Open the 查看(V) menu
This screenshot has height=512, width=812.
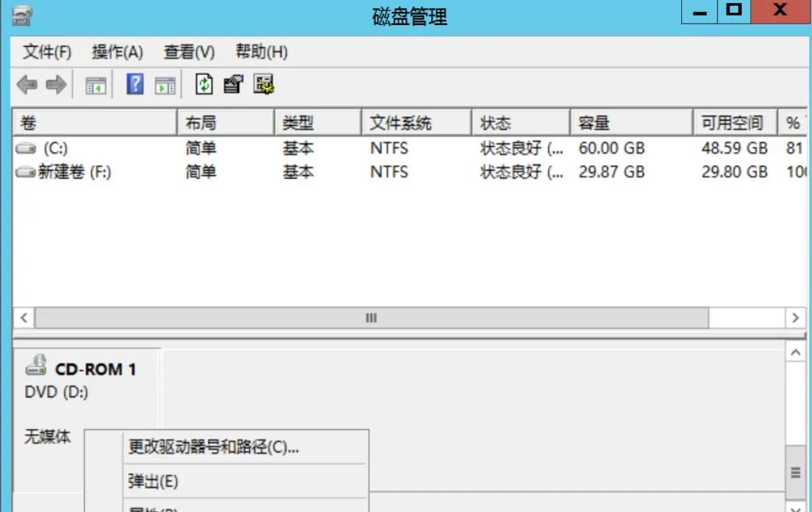(189, 51)
